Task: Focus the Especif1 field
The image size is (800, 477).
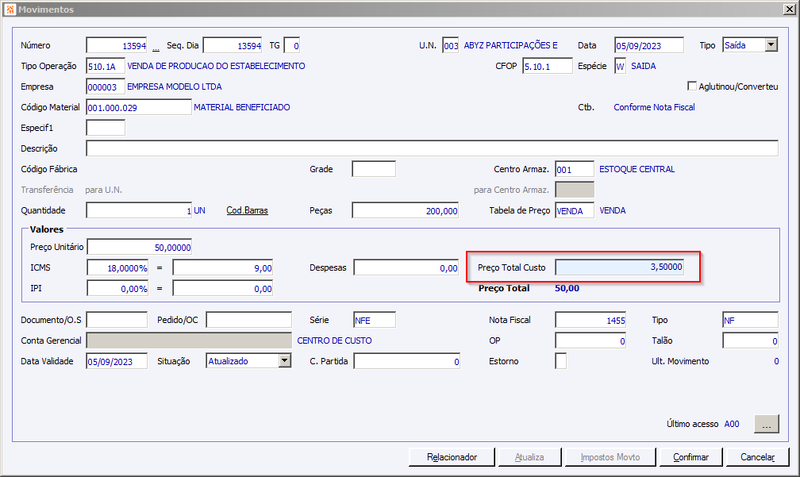Action: 106,128
